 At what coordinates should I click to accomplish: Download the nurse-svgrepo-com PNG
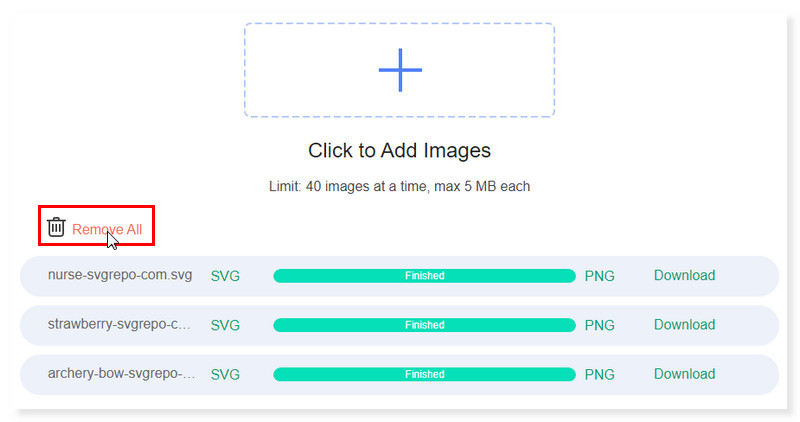684,276
